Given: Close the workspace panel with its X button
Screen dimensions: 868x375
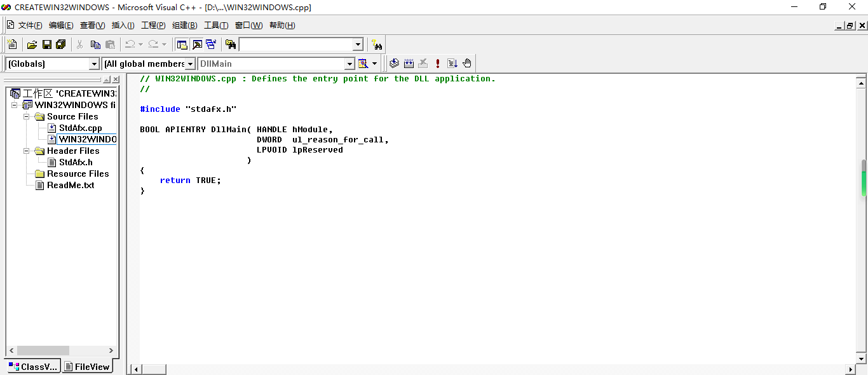Looking at the screenshot, I should coord(115,79).
